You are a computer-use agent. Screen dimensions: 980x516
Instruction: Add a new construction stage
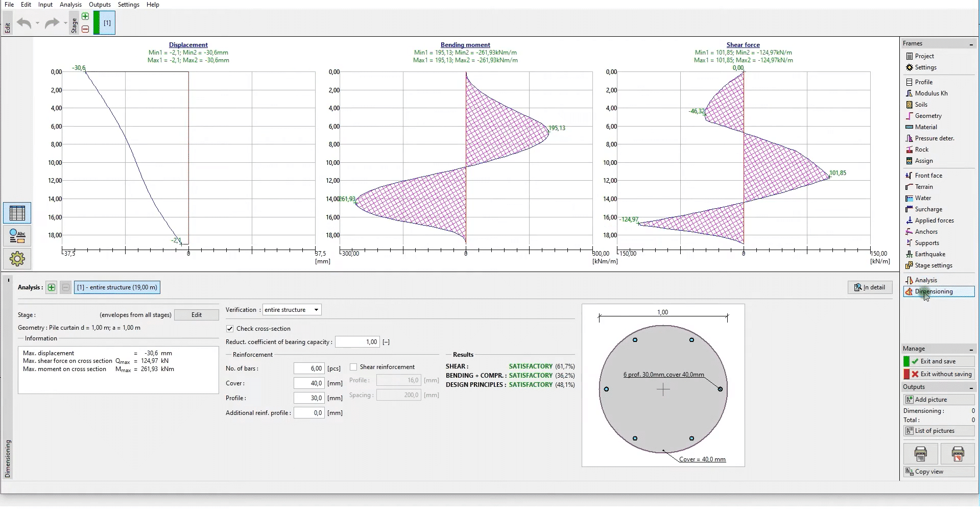(85, 16)
